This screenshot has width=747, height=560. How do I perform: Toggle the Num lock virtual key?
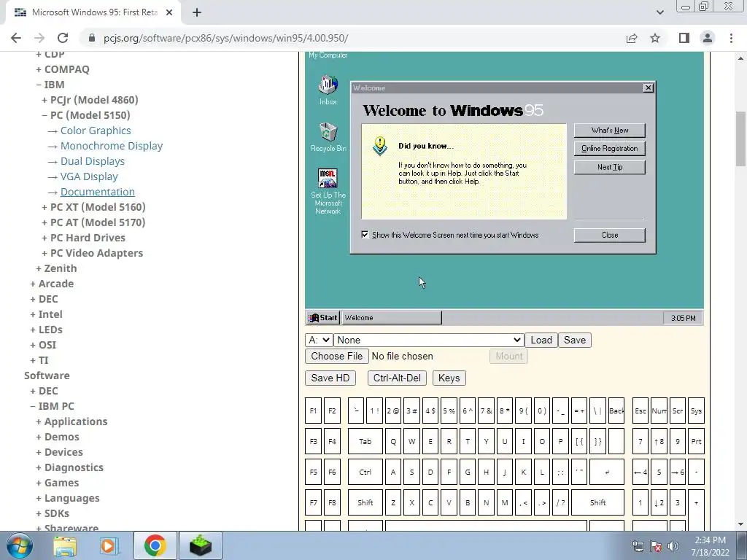[659, 411]
